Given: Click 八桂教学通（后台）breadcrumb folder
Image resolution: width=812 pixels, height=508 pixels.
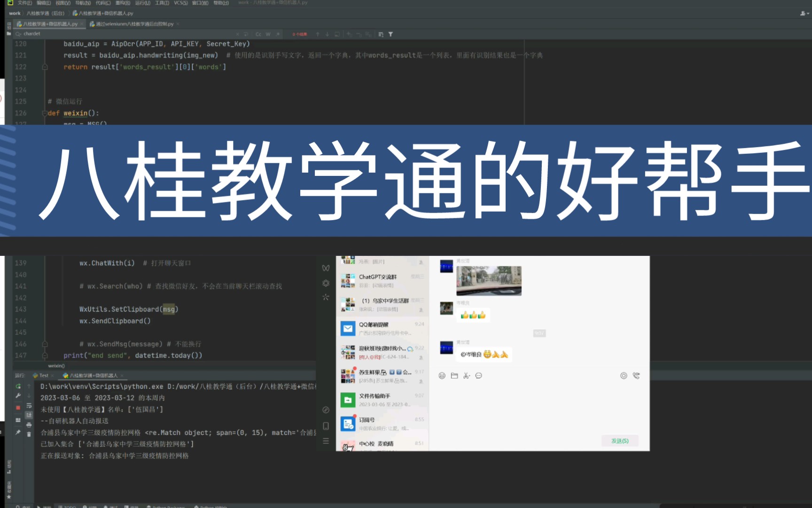Looking at the screenshot, I should 46,13.
